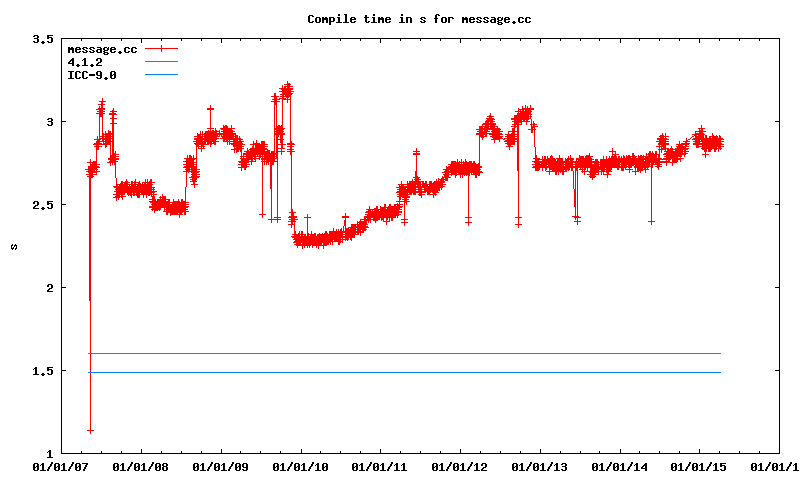The height and width of the screenshot is (480, 800).
Task: Click the '1.5' y-axis tick label
Action: click(42, 371)
